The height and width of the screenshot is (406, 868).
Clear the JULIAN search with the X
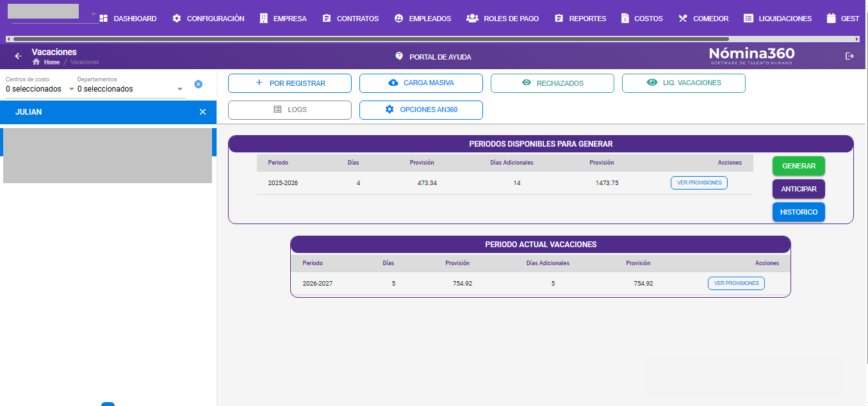(x=202, y=112)
